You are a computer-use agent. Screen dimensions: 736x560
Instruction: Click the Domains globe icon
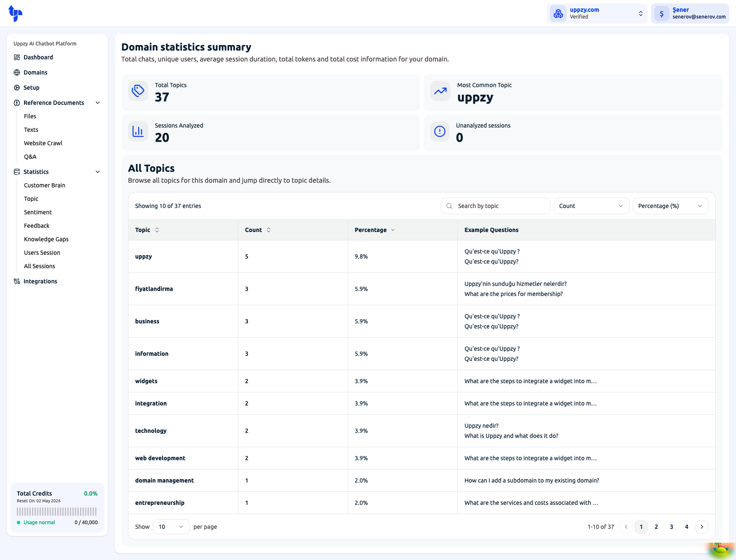point(17,72)
